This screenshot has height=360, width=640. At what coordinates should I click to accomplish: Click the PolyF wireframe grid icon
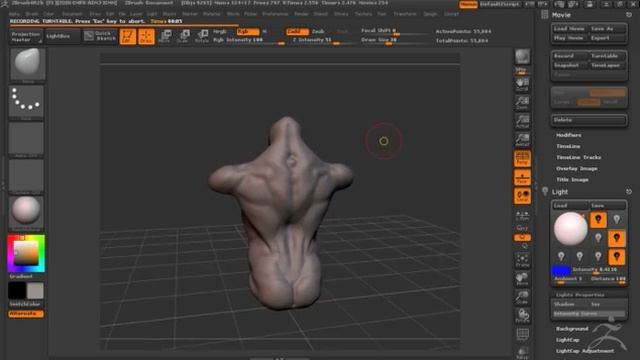coord(522,334)
